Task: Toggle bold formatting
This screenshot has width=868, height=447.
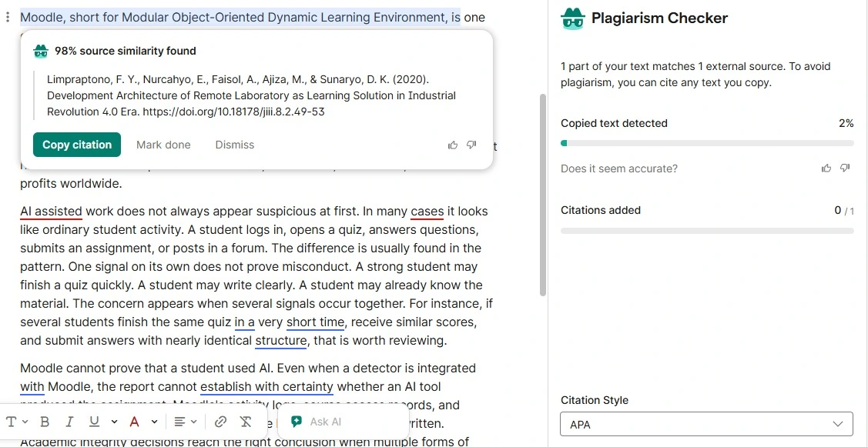Action: 45,422
